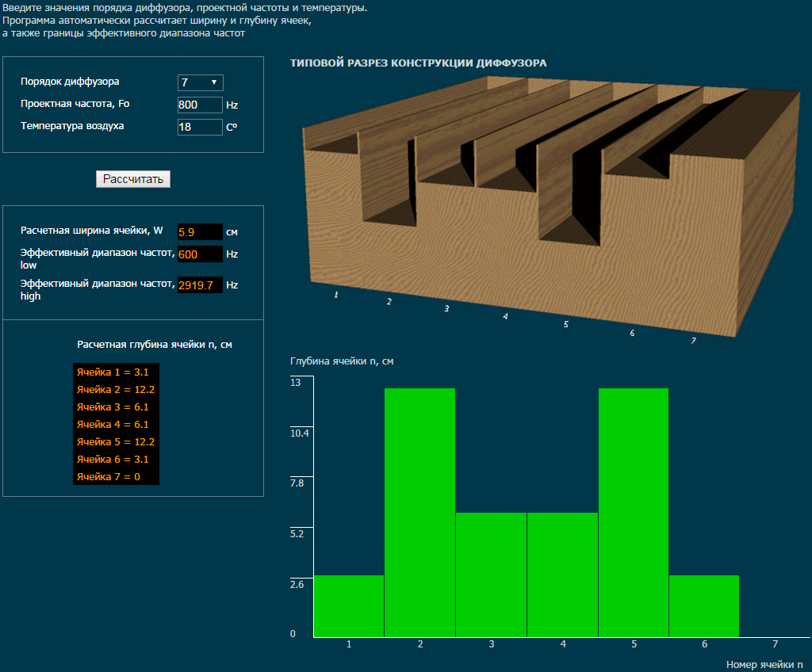Click the green bar for cell 6
Image resolution: width=812 pixels, height=672 pixels.
coord(704,606)
